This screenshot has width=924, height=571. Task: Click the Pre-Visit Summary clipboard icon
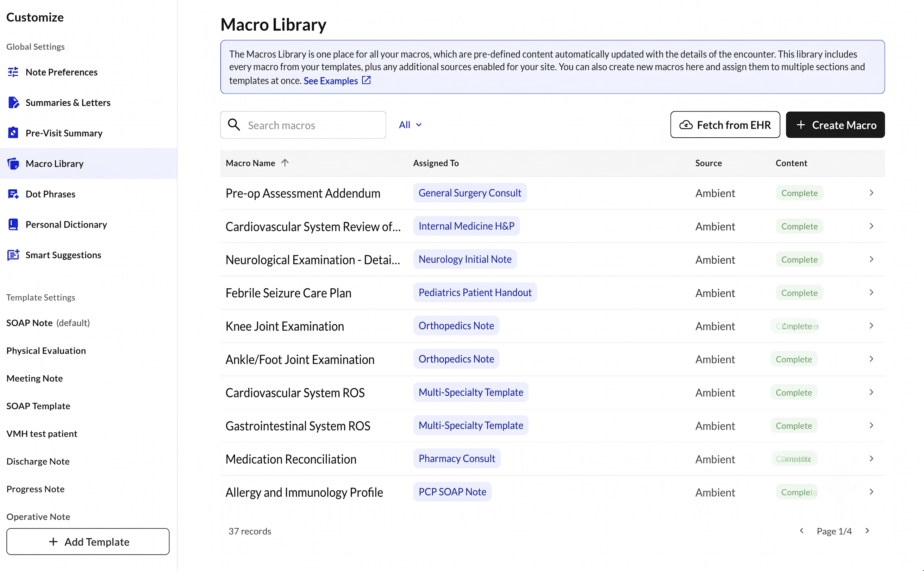click(13, 133)
